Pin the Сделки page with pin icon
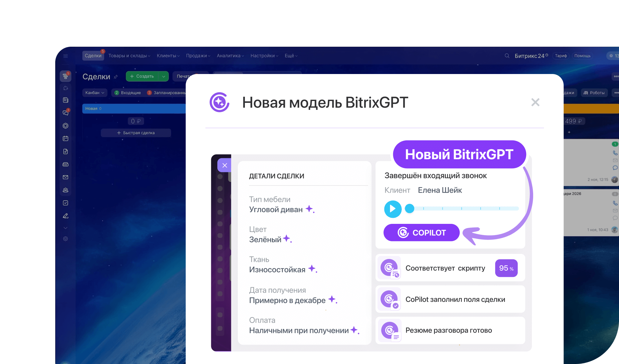Viewport: 619px width, 364px height. pyautogui.click(x=116, y=77)
